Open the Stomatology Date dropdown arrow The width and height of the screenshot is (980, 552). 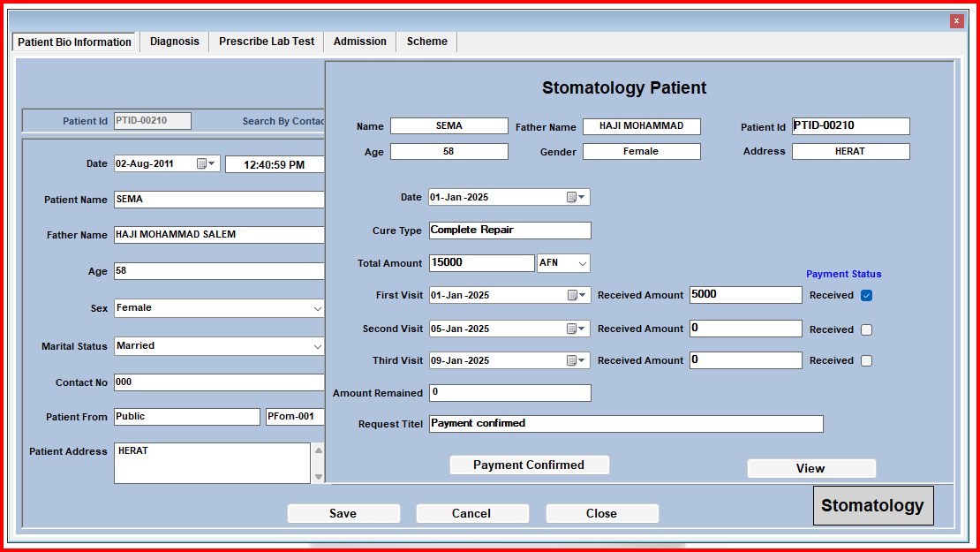pyautogui.click(x=582, y=198)
